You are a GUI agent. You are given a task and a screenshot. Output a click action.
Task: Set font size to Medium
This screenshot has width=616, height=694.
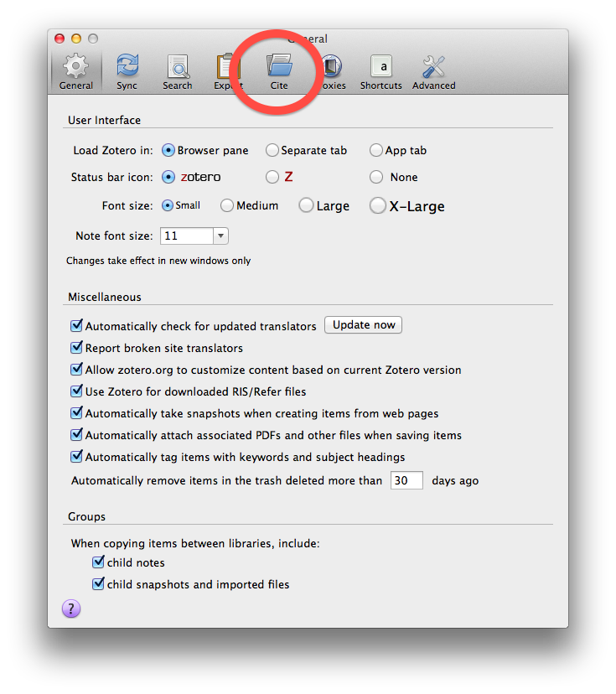[x=227, y=205]
